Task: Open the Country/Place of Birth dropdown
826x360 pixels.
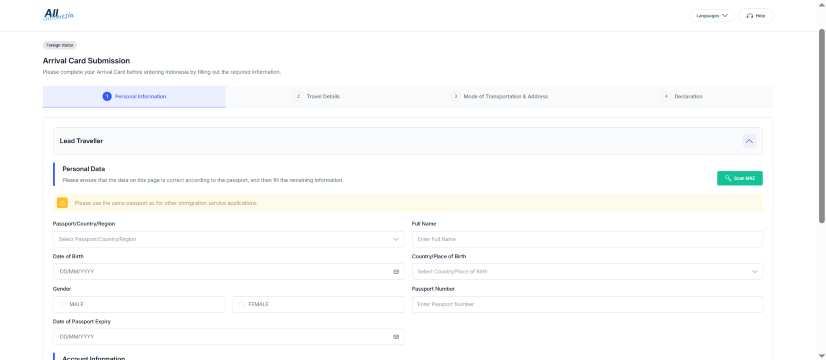Action: pyautogui.click(x=587, y=271)
